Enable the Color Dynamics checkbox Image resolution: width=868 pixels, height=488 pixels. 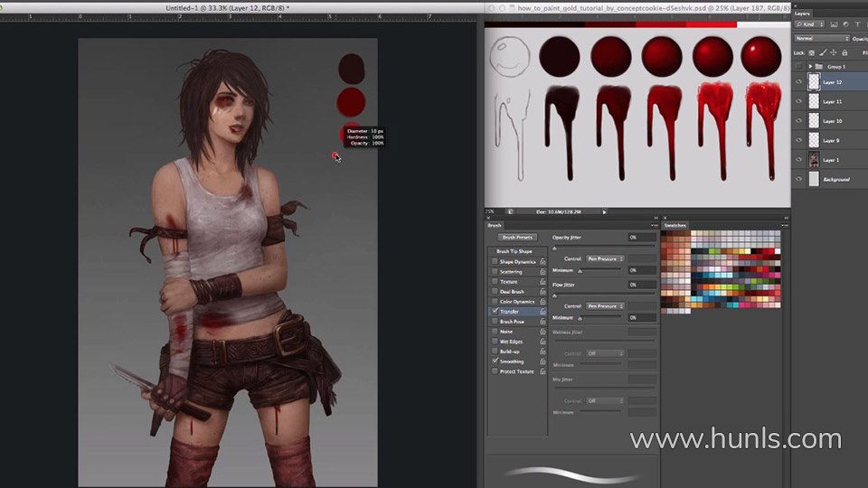[495, 301]
